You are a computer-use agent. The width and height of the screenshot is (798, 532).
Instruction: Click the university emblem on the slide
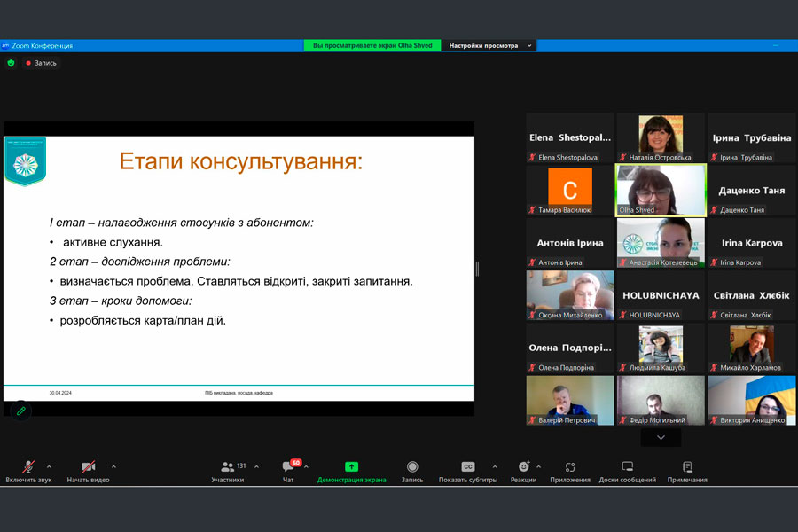click(x=26, y=161)
